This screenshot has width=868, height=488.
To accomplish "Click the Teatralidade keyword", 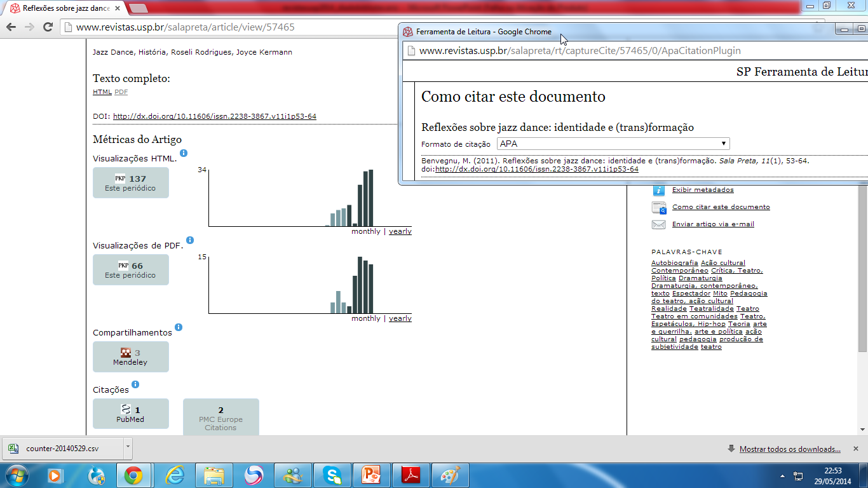I will [712, 309].
